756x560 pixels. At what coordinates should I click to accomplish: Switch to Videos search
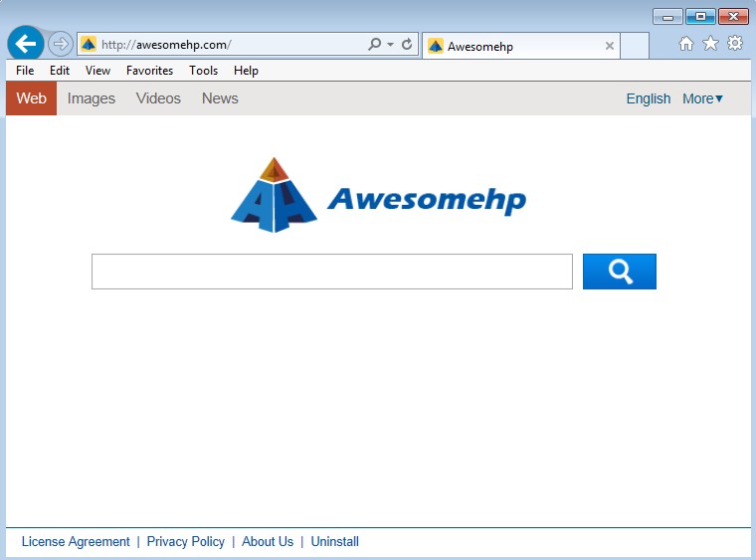click(158, 98)
